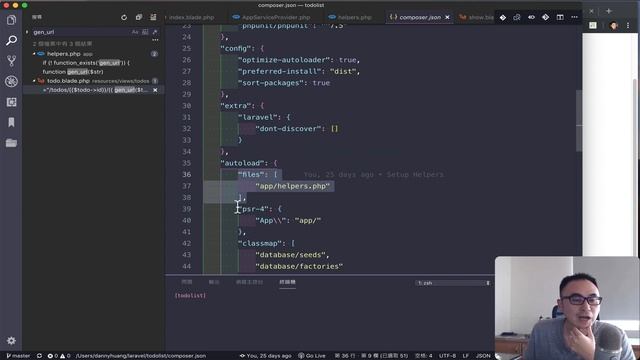Open errors and warnings count in status bar

(59, 356)
